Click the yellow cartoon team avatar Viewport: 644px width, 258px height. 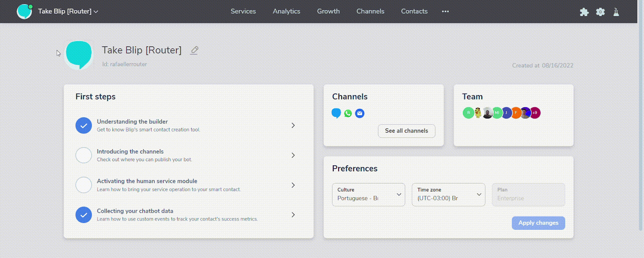(x=478, y=113)
